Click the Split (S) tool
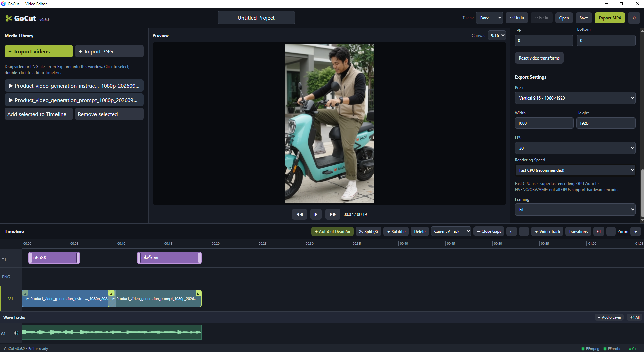Screen dimensions: 644x352 coord(369,231)
